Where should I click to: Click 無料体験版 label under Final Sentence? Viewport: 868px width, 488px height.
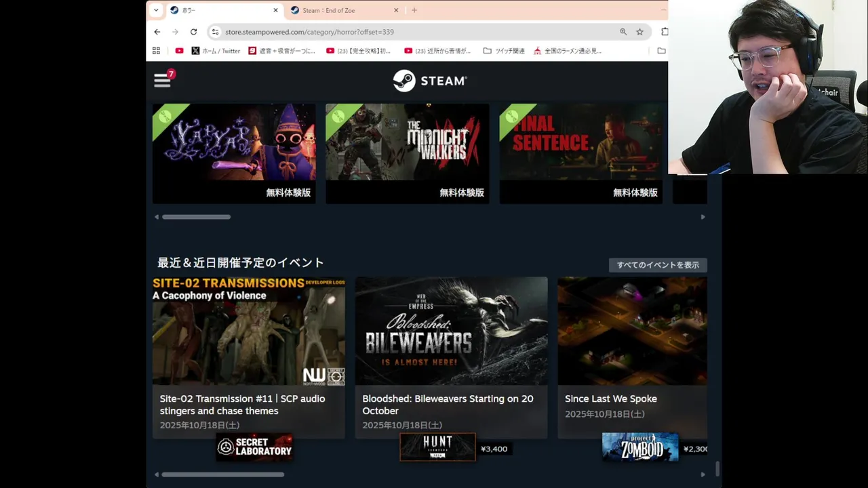635,192
